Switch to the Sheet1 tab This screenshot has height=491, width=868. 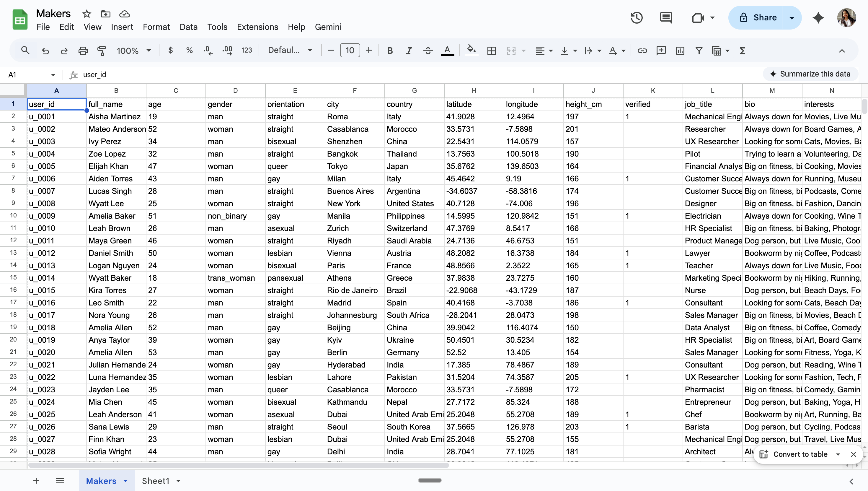[x=155, y=481]
